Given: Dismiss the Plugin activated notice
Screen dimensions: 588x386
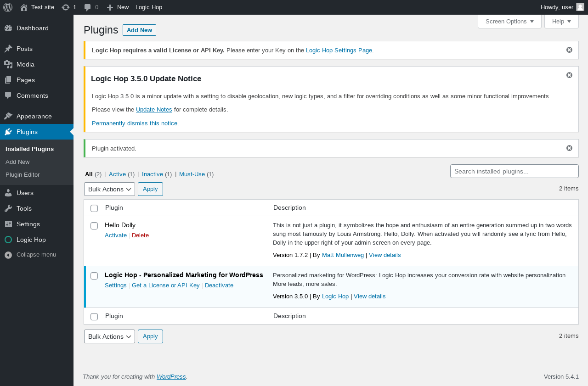Looking at the screenshot, I should [569, 148].
